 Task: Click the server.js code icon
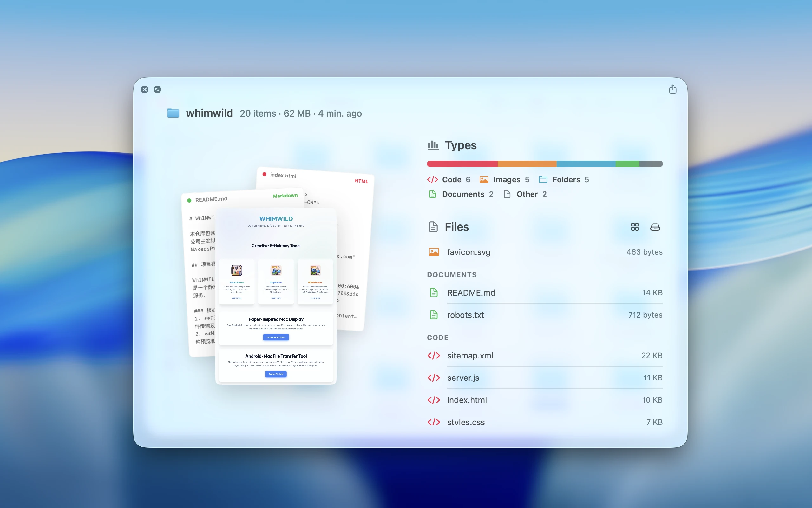coord(434,378)
